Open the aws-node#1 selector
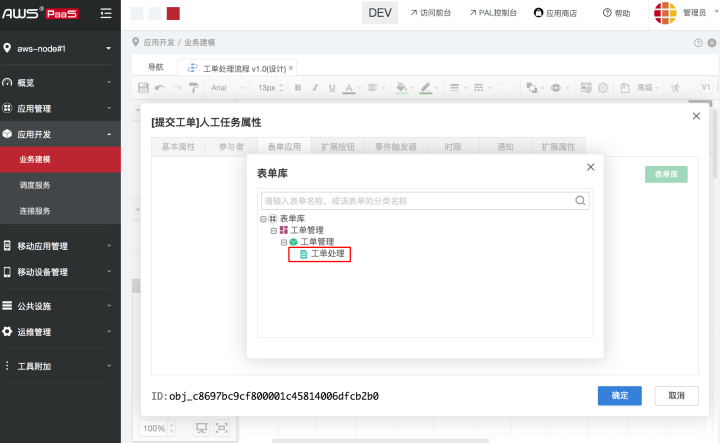The image size is (720, 443). click(58, 49)
